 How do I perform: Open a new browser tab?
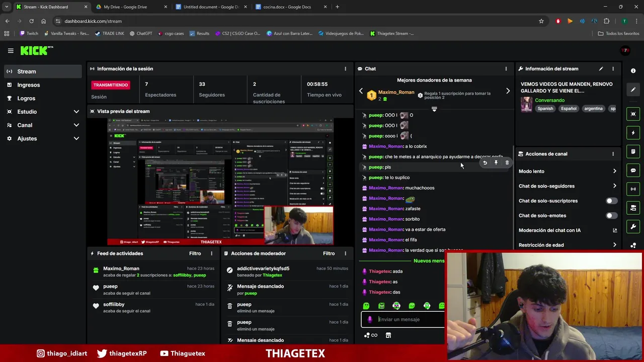(x=337, y=7)
